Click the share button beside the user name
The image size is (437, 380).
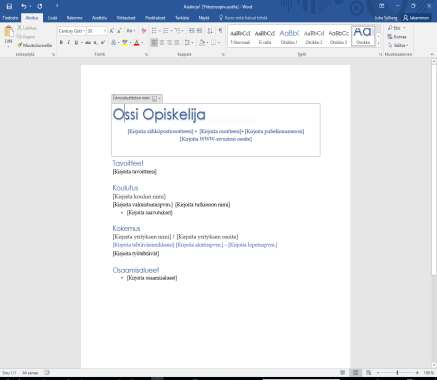[x=416, y=18]
